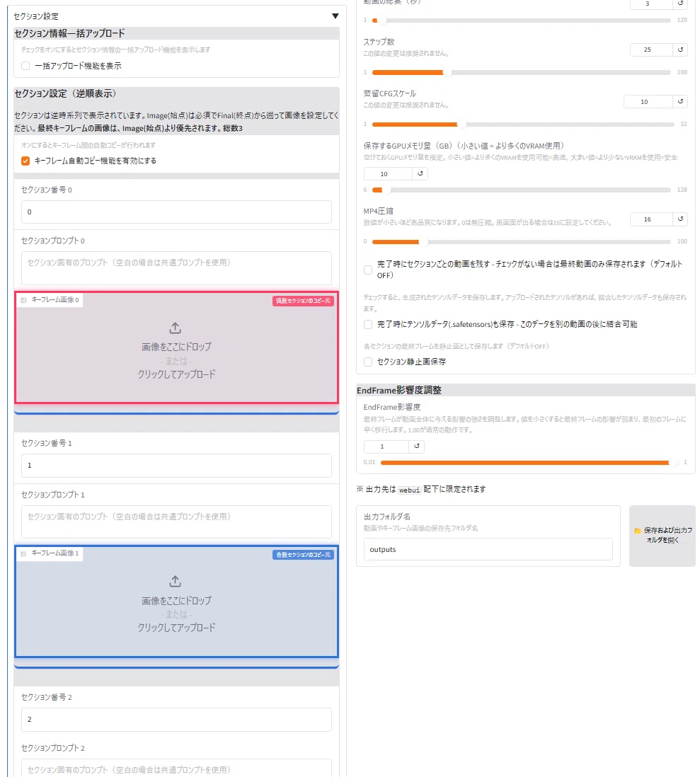Click the ステップ数 number box showing 25

651,50
